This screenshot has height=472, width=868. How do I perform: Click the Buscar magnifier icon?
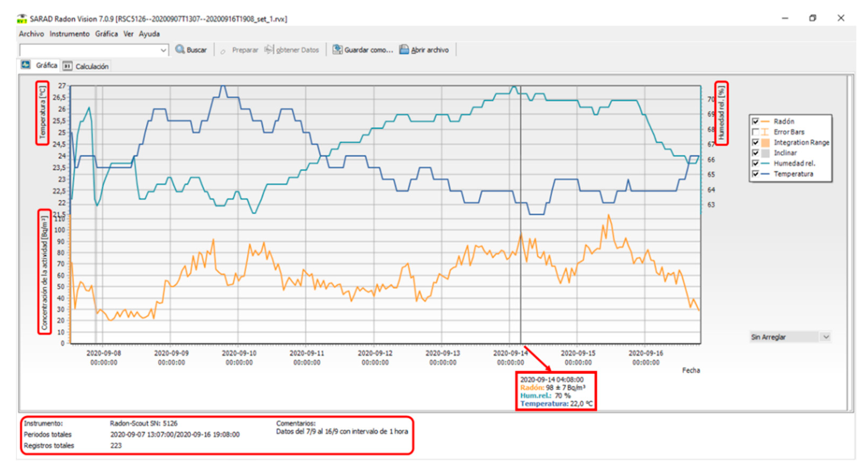click(180, 49)
